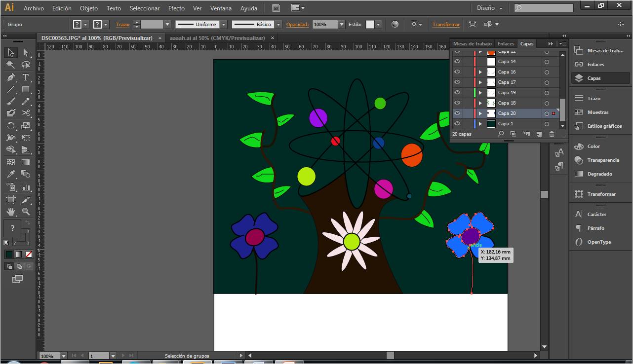The width and height of the screenshot is (633, 364).
Task: Expand Capa 18 layer contents
Action: (480, 103)
